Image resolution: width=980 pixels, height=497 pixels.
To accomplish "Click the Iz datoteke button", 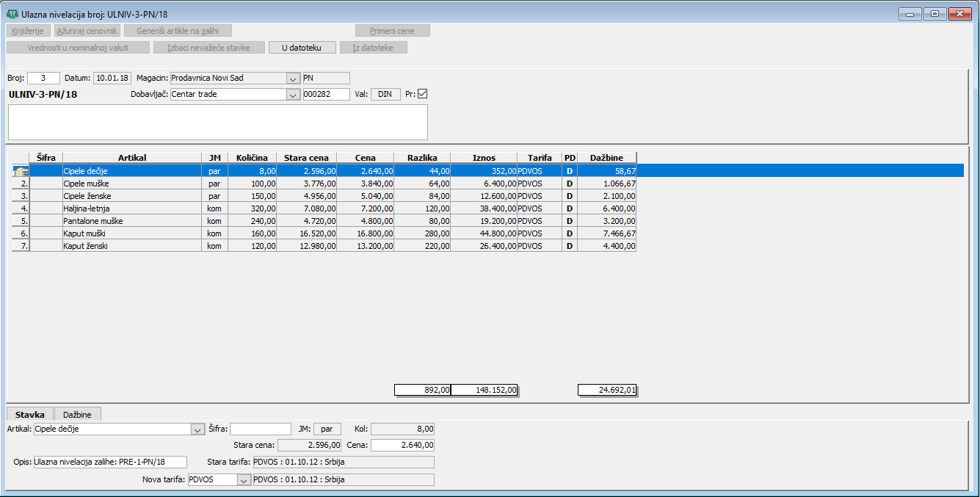I will pos(374,48).
